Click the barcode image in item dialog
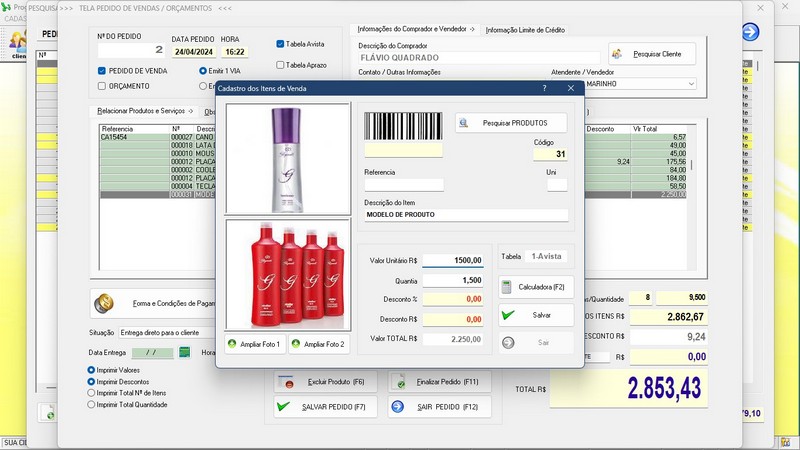This screenshot has height=450, width=800. click(403, 127)
